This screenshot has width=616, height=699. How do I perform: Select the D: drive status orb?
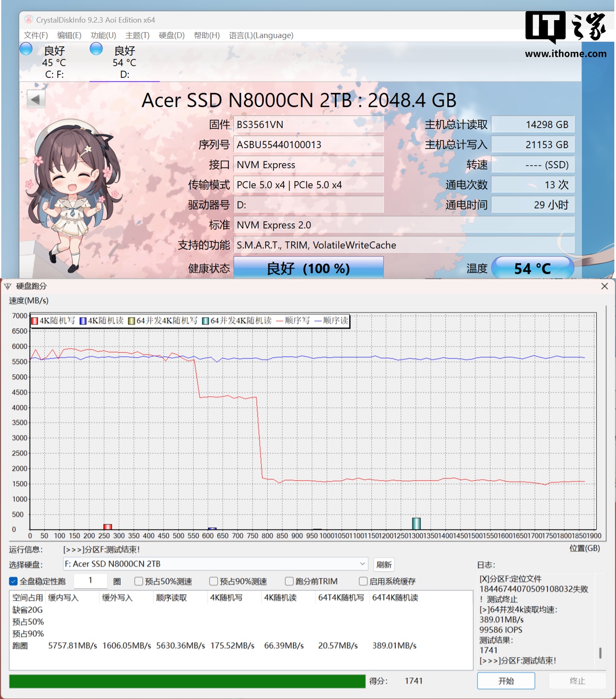click(96, 49)
